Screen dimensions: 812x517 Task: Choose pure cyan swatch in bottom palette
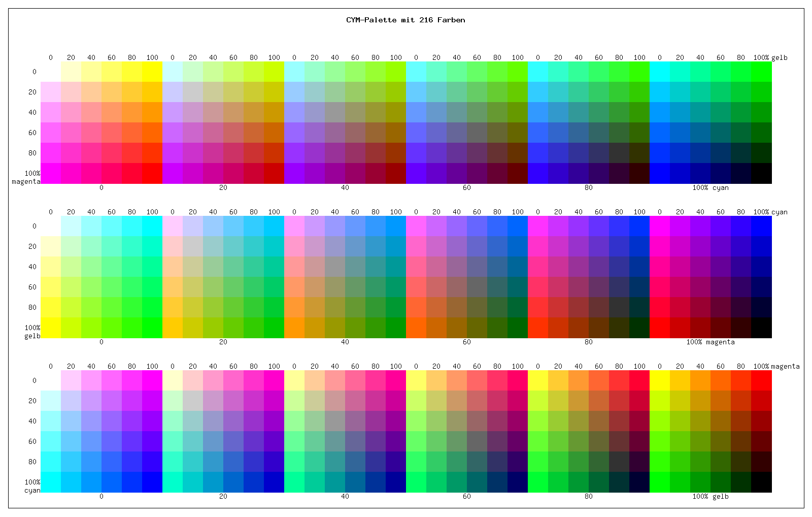(51, 482)
